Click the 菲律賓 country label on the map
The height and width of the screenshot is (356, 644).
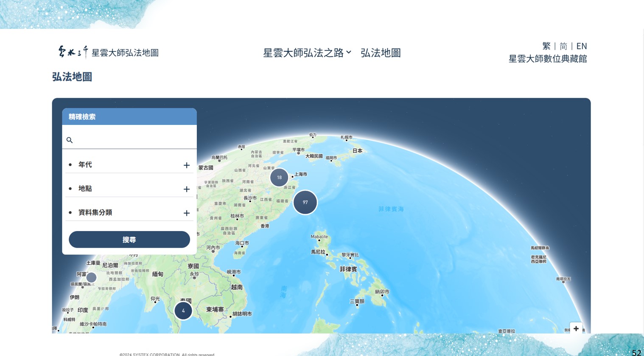348,269
